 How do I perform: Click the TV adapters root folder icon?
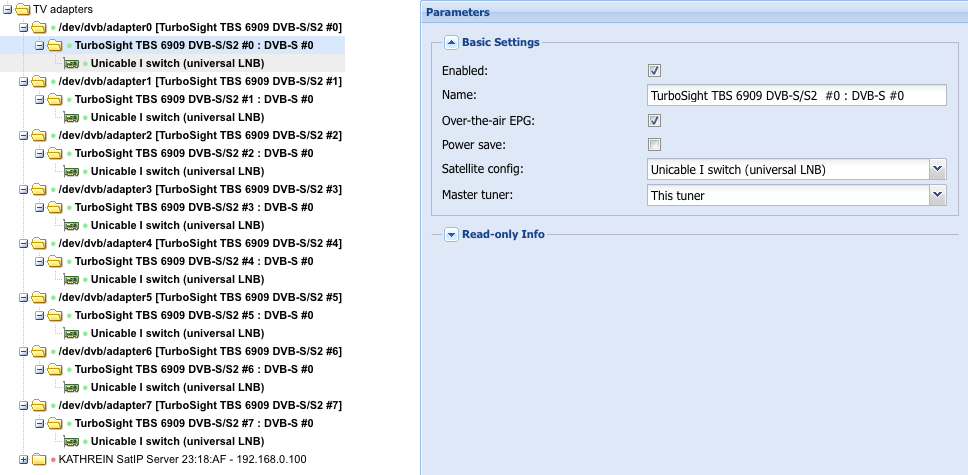[x=23, y=9]
